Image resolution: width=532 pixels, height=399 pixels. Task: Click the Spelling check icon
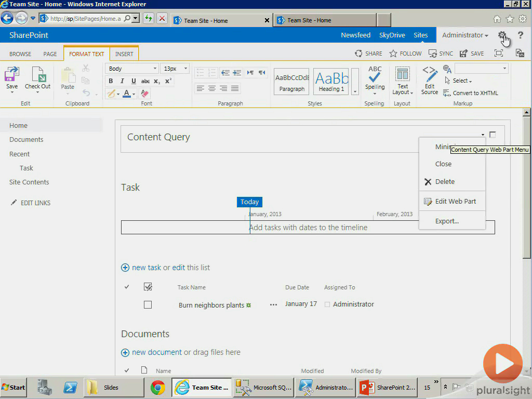(375, 75)
